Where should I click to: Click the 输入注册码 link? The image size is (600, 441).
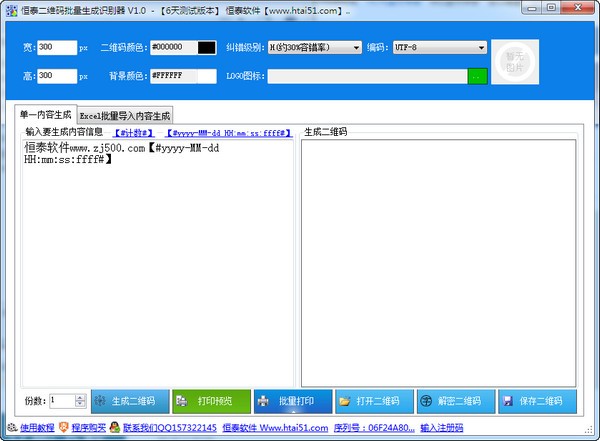click(442, 428)
